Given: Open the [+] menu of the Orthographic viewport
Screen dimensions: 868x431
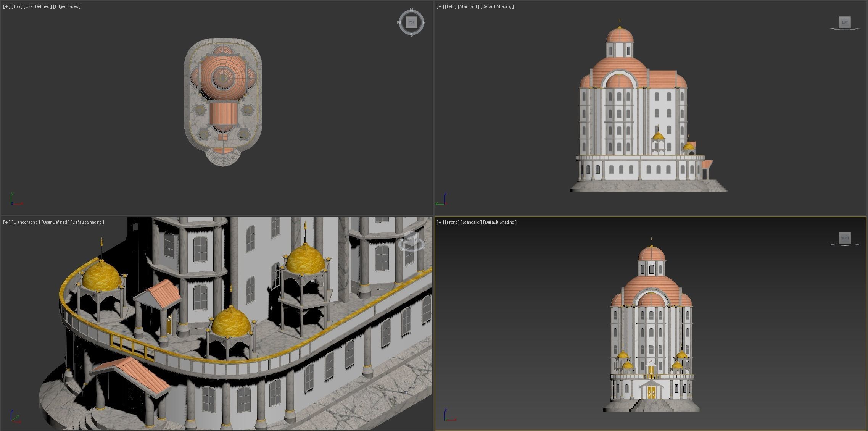Looking at the screenshot, I should coord(6,222).
